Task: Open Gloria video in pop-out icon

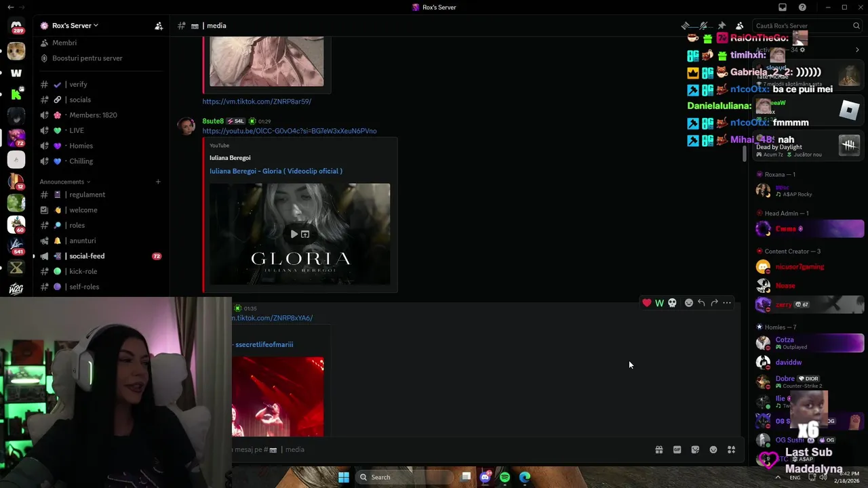Action: 305,234
